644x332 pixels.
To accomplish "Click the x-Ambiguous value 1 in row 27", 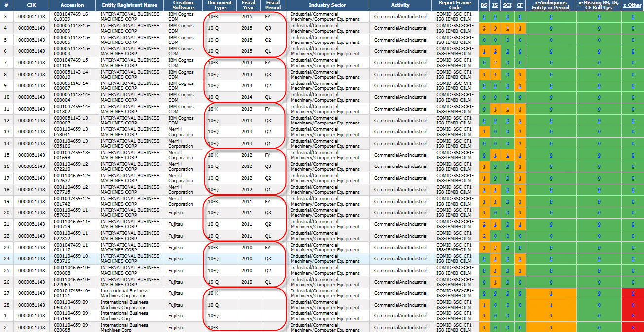I will coord(551,293).
